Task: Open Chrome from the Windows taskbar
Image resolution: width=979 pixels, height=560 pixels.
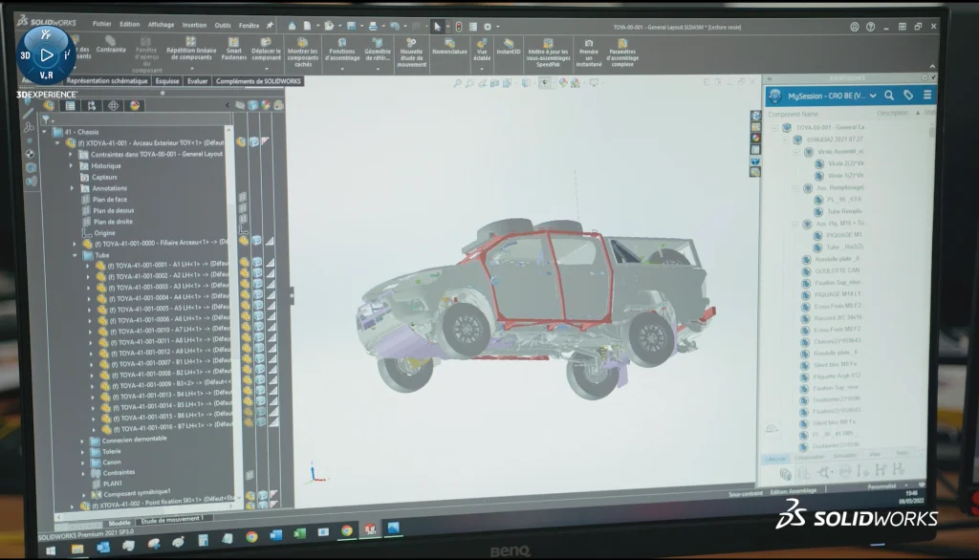Action: (x=251, y=536)
